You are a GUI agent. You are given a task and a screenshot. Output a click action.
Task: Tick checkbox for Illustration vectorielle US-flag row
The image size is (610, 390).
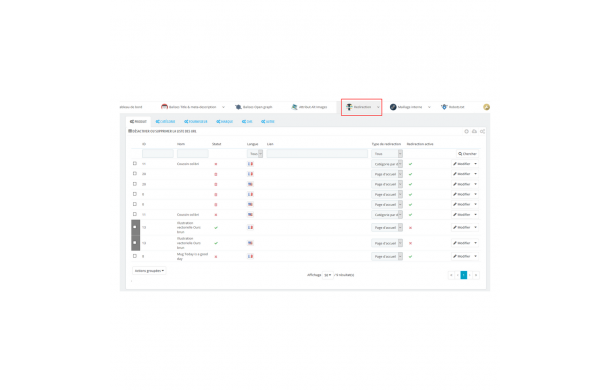135,242
